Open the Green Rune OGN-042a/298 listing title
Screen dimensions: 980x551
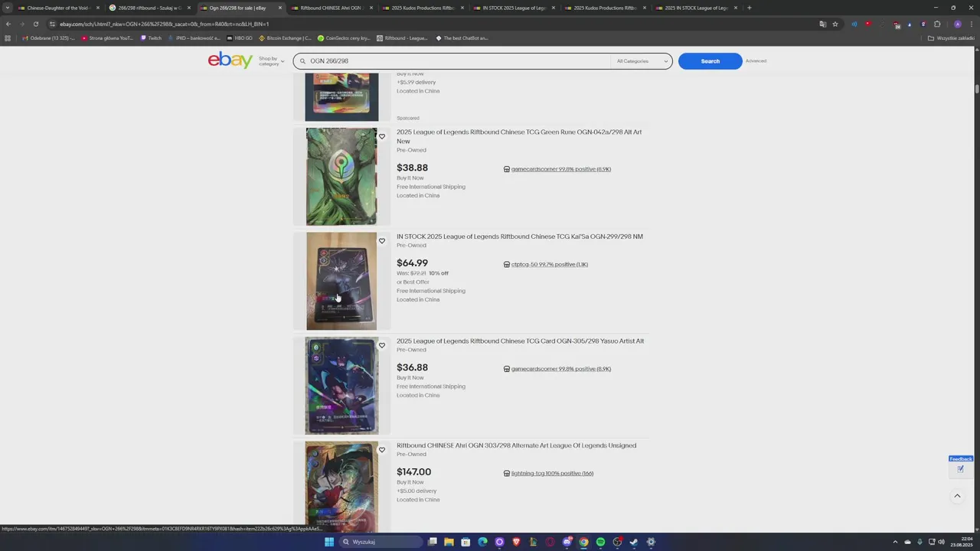point(519,136)
